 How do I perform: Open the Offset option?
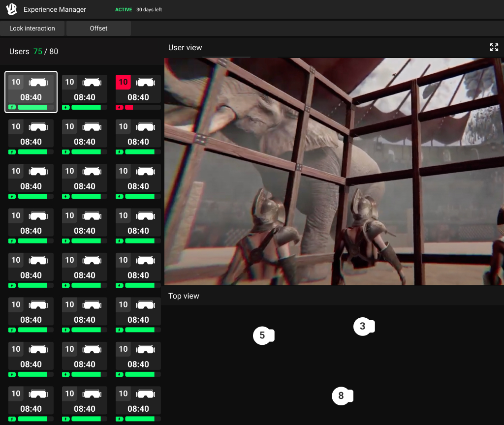click(x=98, y=28)
